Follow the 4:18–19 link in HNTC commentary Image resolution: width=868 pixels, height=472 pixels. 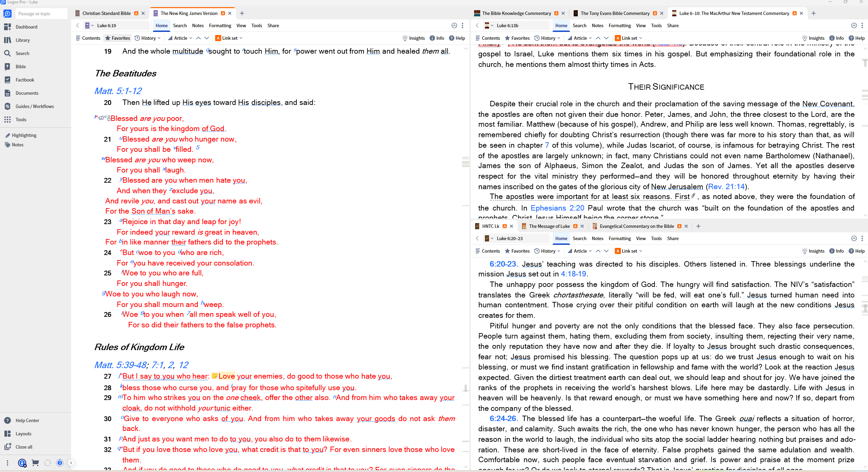573,274
